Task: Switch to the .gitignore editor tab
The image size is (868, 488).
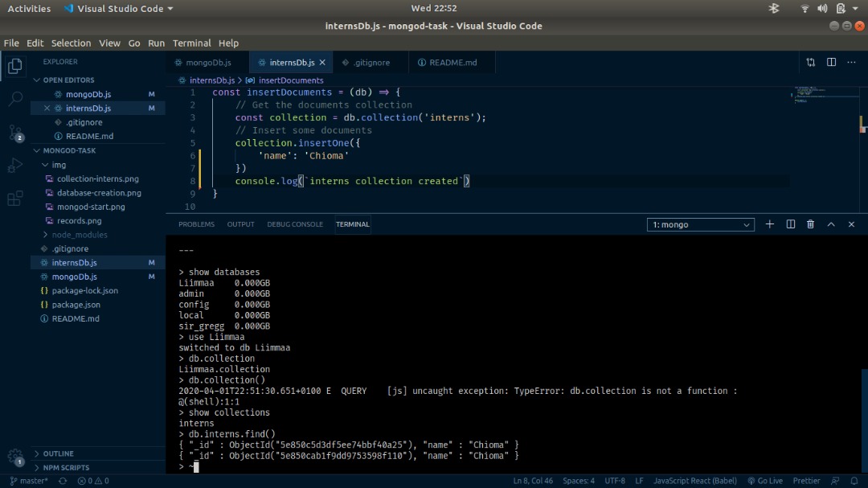Action: point(371,63)
